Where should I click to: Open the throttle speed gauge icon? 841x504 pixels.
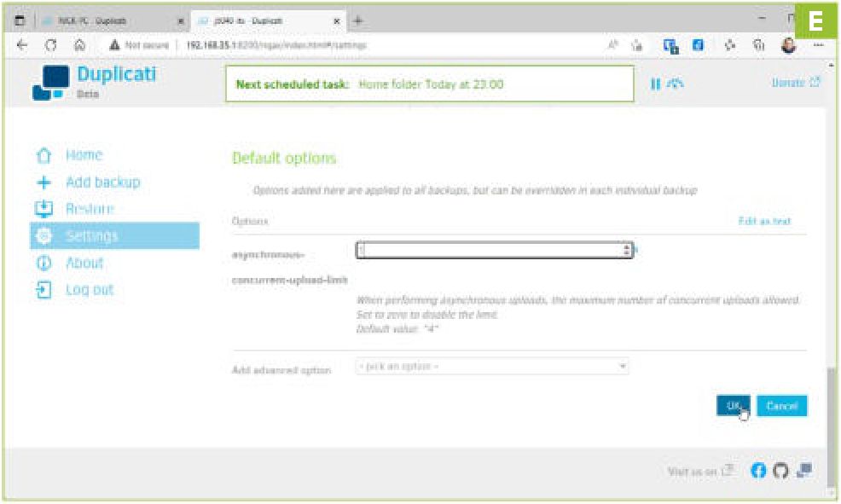pos(676,83)
